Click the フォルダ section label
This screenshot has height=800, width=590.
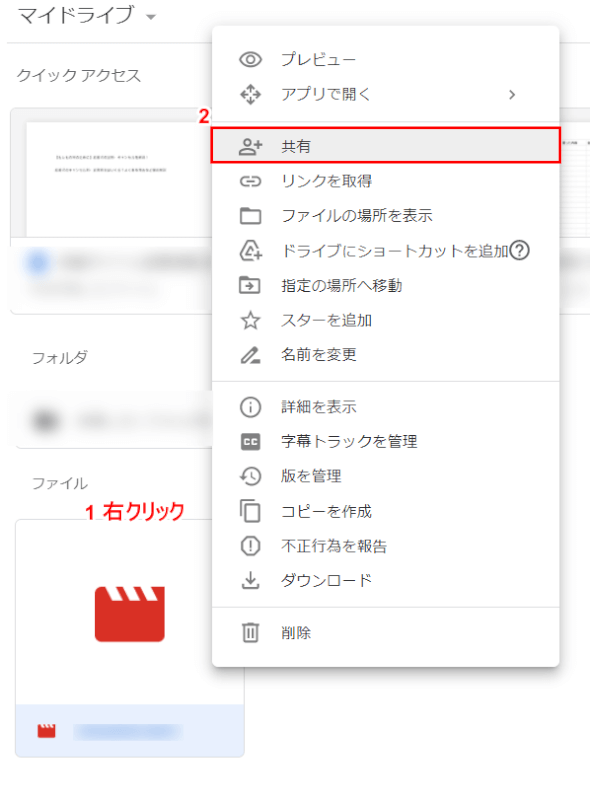(60, 358)
